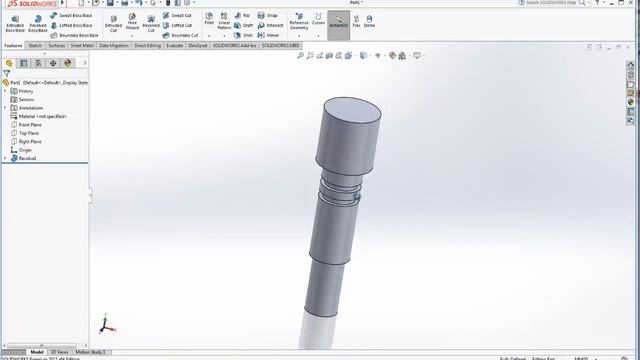Click Zoom to Fit view icon
The height and width of the screenshot is (360, 640).
[300, 56]
